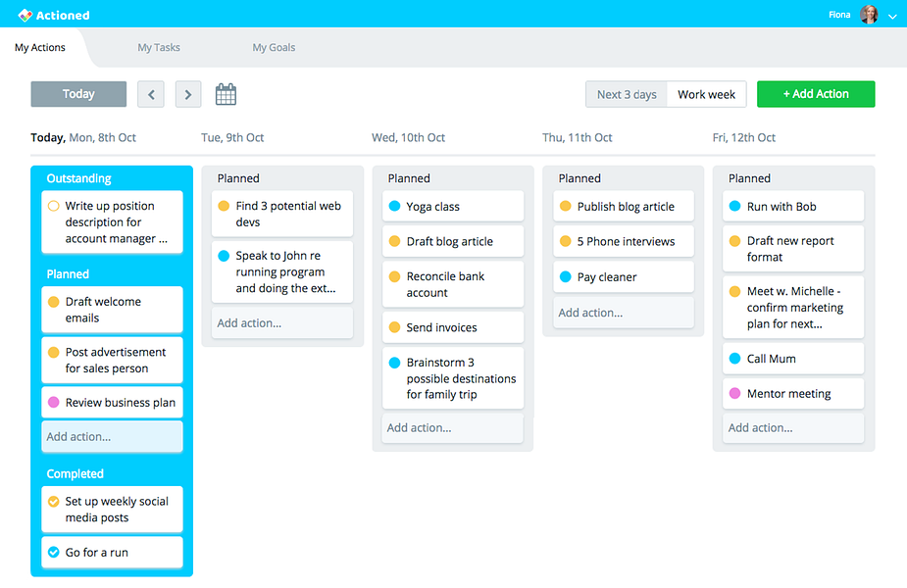
Task: Click blue dot beside Yoga class
Action: point(394,207)
